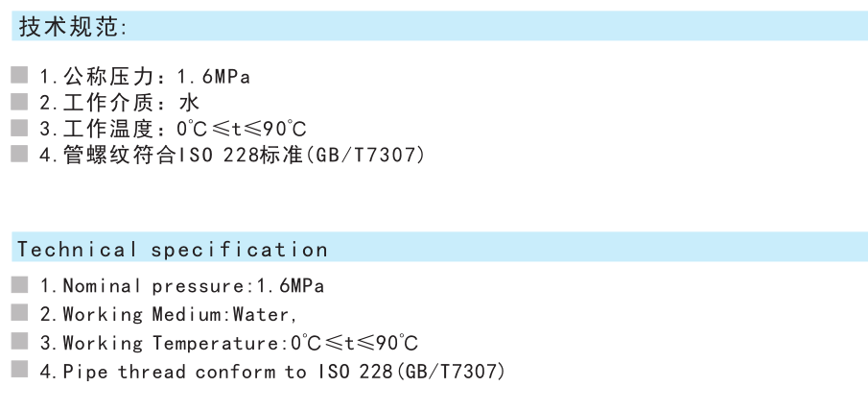The image size is (868, 411).
Task: Click the gray bullet beside Working Medium
Action: click(x=19, y=312)
